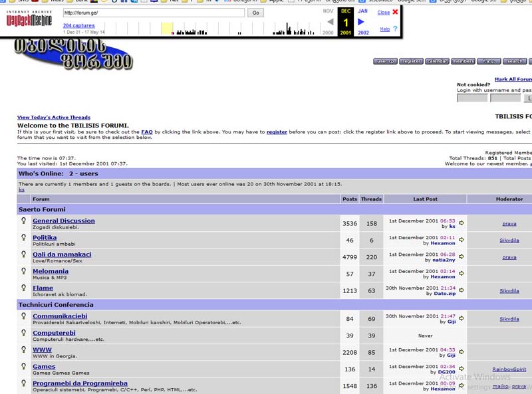Open Programebi da Programireba forum link
532x394 pixels.
tap(80, 383)
